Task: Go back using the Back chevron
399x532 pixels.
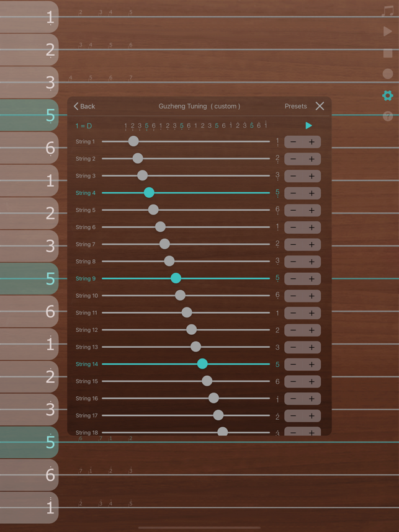Action: point(84,106)
